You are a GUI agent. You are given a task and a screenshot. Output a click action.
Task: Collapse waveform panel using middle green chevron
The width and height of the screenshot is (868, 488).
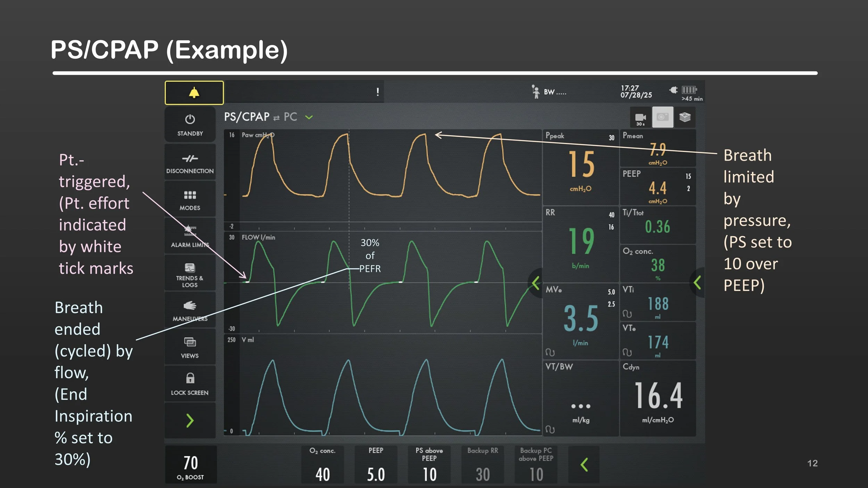tap(536, 283)
